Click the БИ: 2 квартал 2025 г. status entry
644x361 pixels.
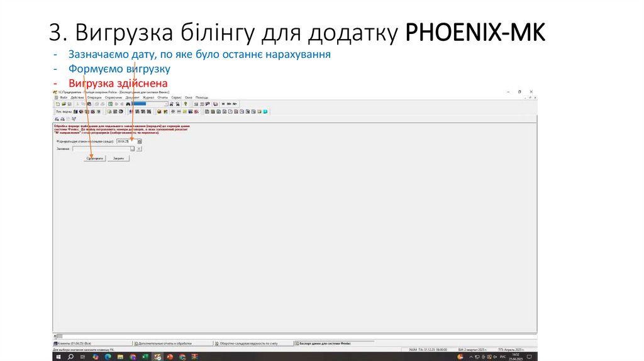click(x=472, y=350)
